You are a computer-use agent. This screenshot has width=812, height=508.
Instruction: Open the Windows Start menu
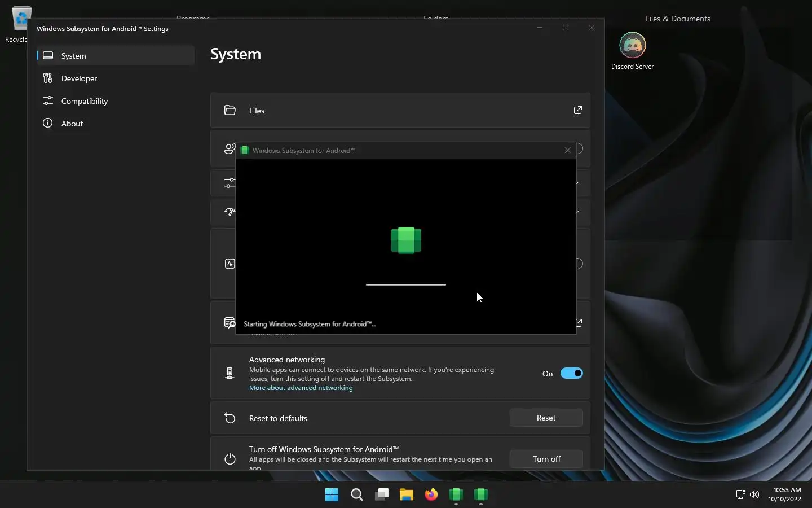click(332, 495)
